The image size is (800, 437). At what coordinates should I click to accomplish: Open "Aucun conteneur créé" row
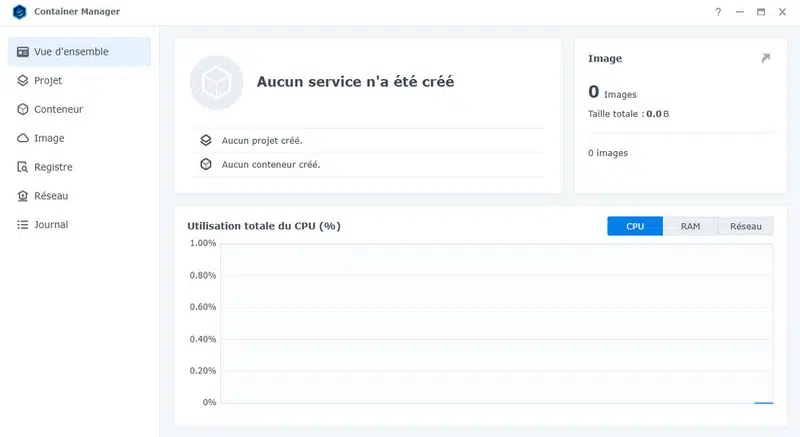(270, 164)
